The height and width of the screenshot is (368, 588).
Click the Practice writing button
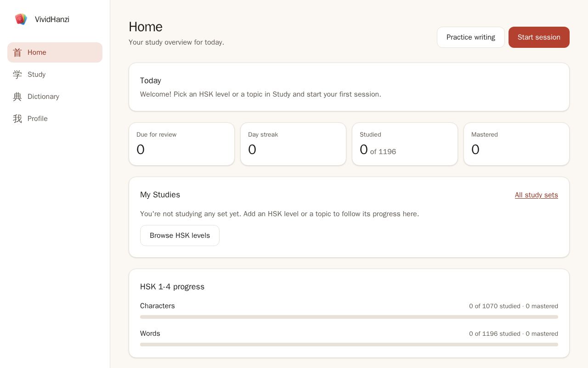(x=471, y=37)
